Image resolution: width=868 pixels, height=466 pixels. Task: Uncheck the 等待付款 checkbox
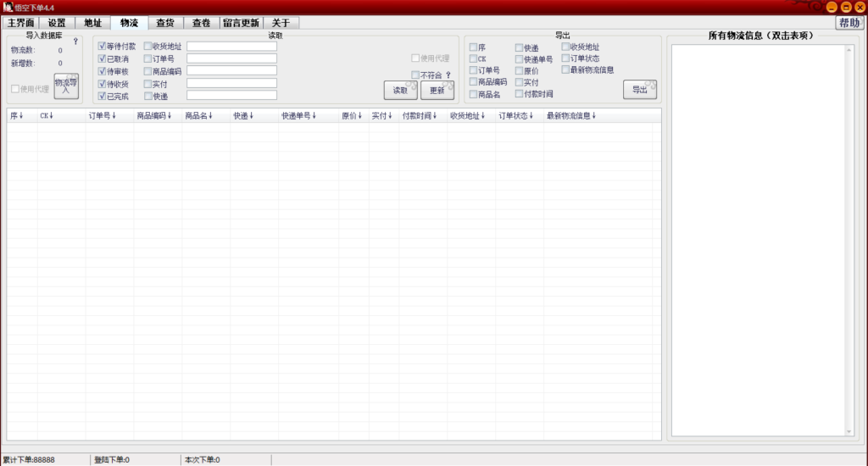click(103, 47)
